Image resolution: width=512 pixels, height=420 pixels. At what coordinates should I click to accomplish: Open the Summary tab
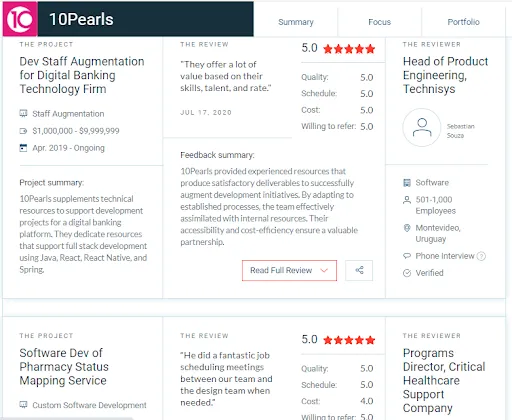296,22
